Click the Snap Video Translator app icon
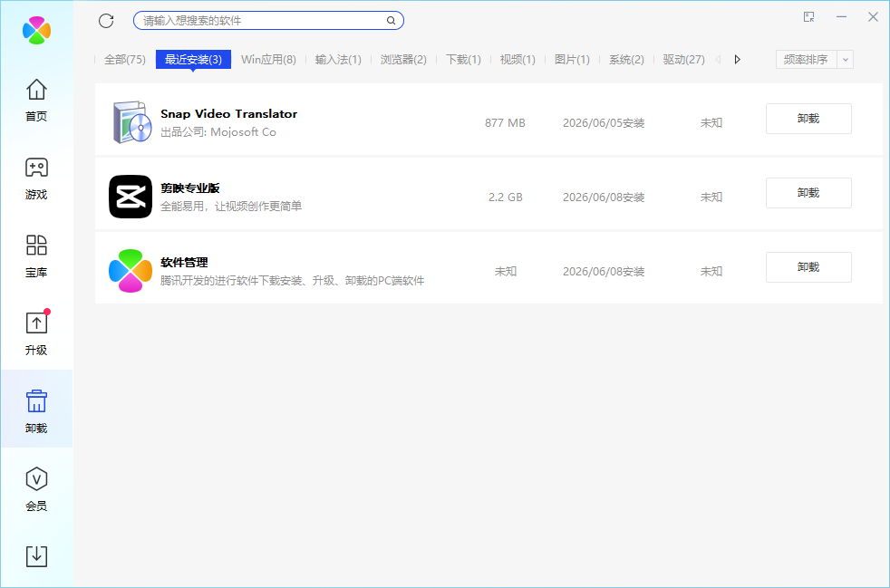 coord(131,122)
